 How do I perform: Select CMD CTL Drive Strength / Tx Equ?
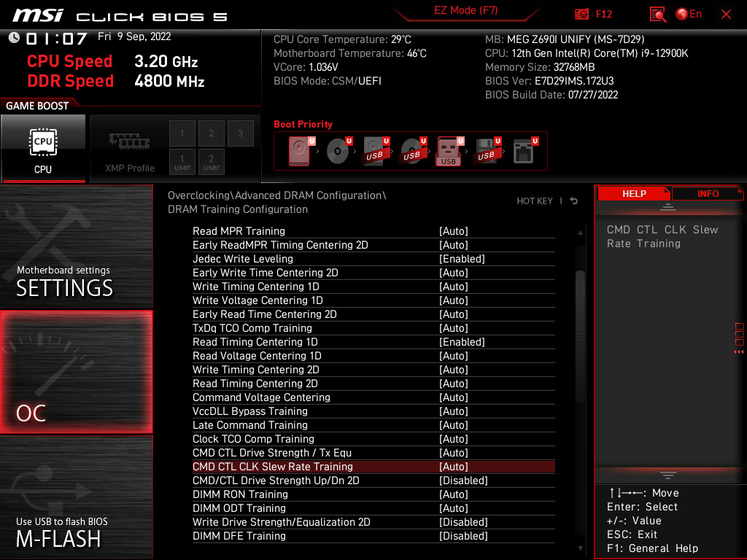point(373,452)
